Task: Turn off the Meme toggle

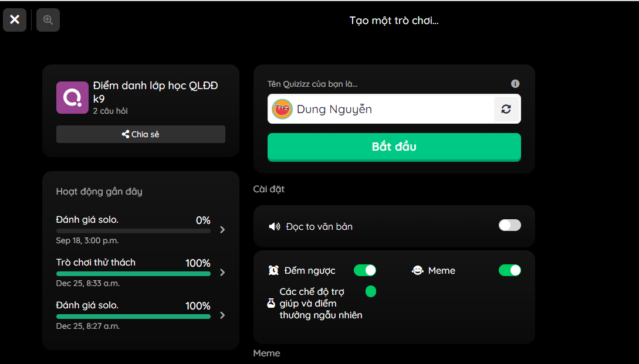Action: point(509,270)
